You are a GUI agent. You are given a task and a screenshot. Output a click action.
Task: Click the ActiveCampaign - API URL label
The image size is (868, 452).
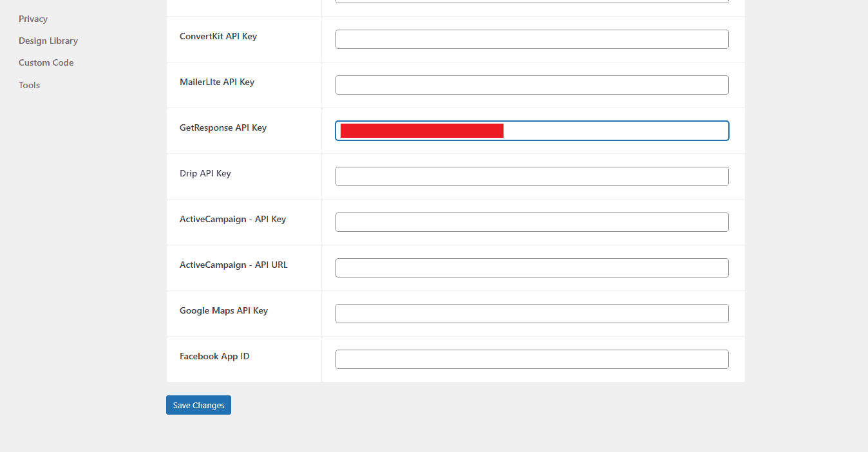coord(234,265)
